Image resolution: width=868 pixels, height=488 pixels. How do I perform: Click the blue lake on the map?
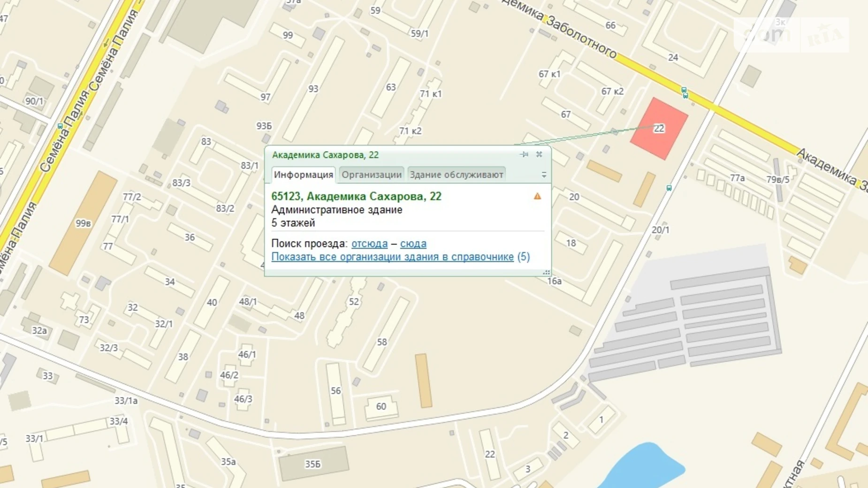click(x=644, y=467)
